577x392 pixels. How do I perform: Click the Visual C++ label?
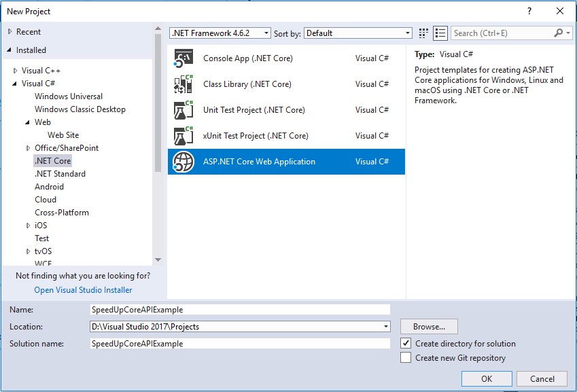[41, 71]
